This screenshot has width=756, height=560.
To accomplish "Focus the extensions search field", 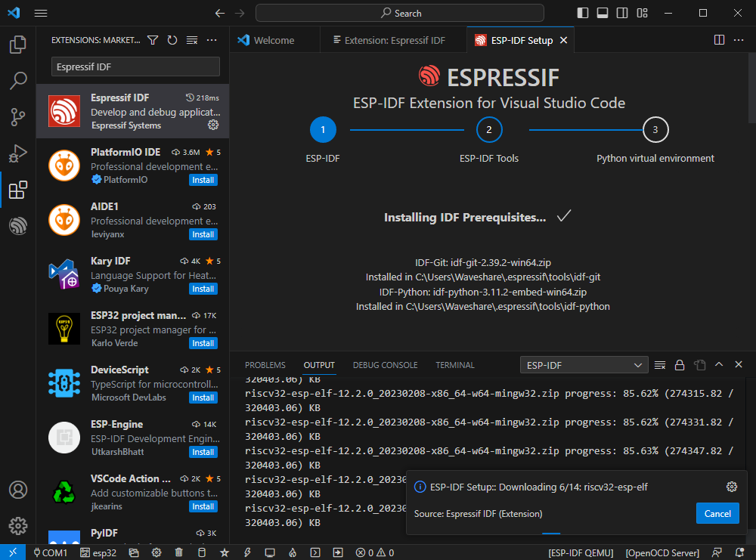I will [x=135, y=67].
